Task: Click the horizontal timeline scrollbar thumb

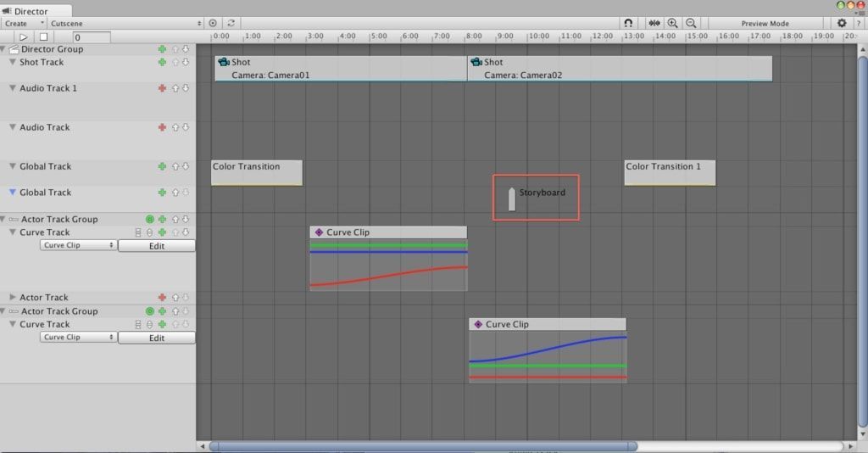Action: 424,446
